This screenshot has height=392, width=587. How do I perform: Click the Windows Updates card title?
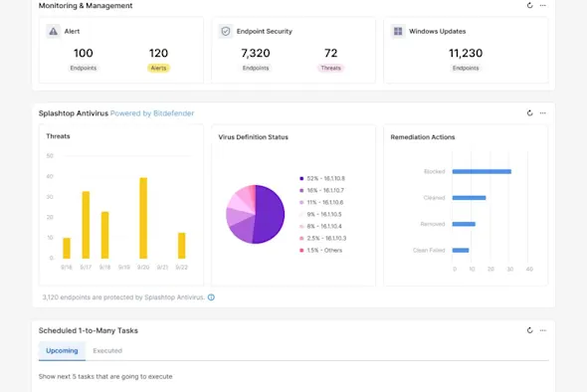[x=437, y=32]
